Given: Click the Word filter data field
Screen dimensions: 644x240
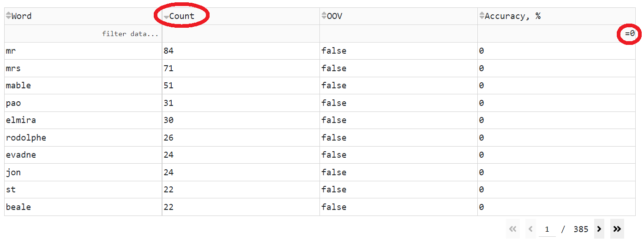Looking at the screenshot, I should tap(83, 34).
